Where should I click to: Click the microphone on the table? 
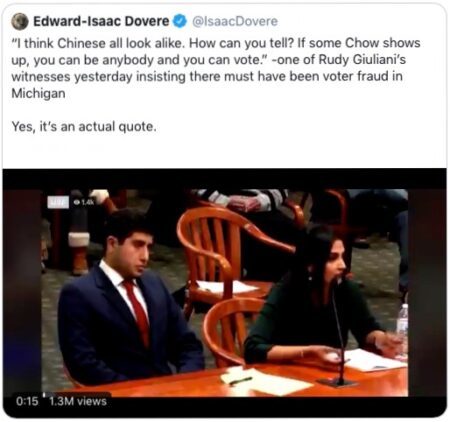pos(340,333)
